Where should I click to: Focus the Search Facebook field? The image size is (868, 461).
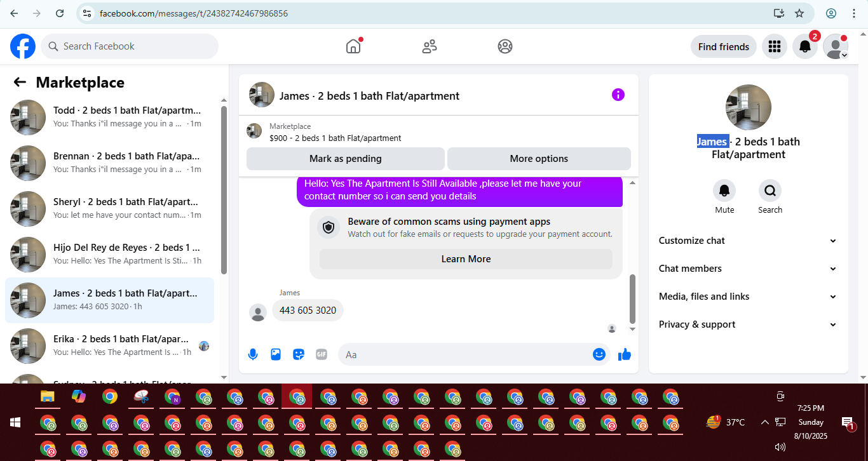pyautogui.click(x=130, y=46)
